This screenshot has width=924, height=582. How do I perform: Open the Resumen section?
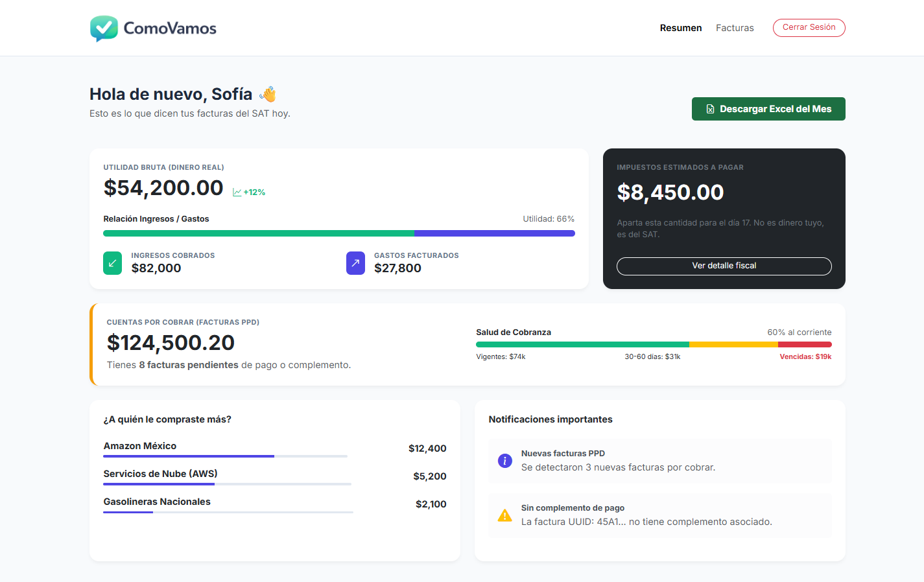coord(681,28)
